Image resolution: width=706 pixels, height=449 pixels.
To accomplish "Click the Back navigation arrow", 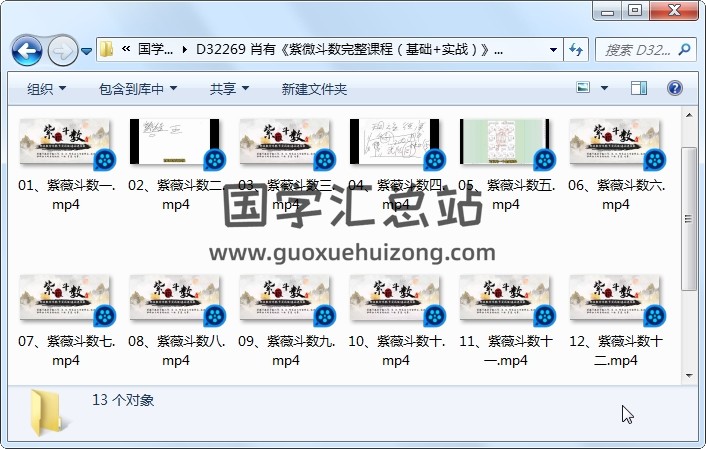I will click(27, 49).
